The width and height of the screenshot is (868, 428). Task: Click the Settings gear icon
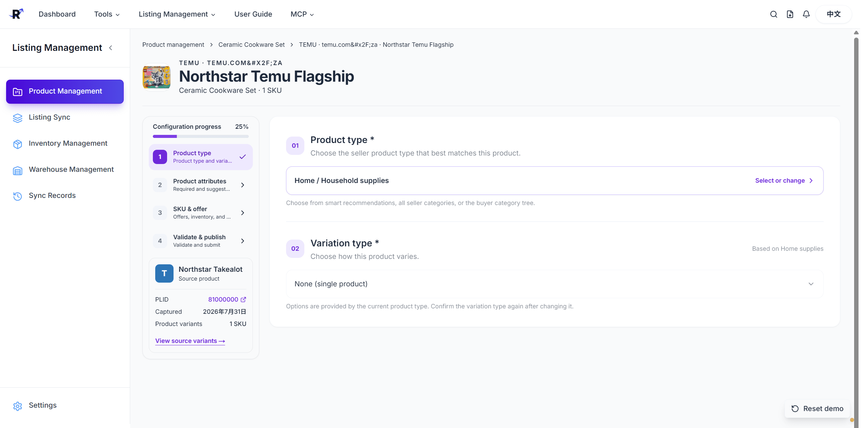pos(18,406)
